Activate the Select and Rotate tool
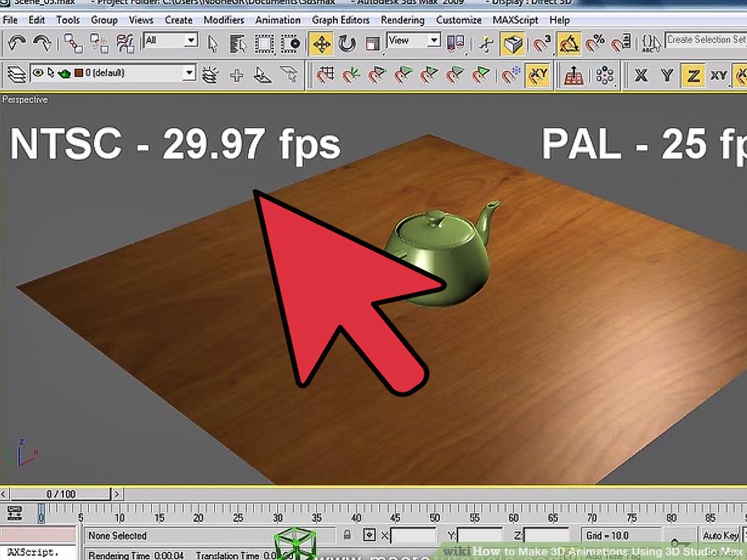This screenshot has width=747, height=560. point(347,42)
